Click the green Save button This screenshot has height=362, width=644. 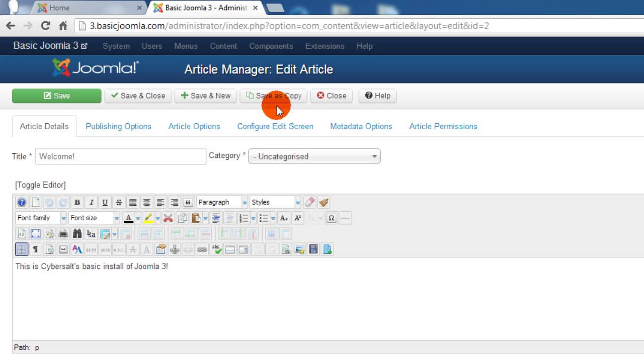tap(56, 96)
